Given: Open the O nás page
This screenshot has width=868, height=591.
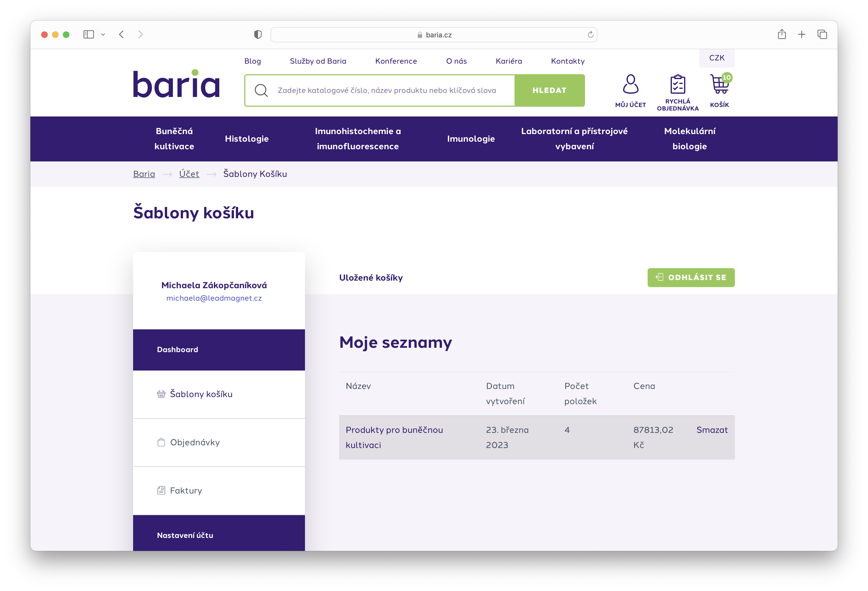Looking at the screenshot, I should pos(456,61).
